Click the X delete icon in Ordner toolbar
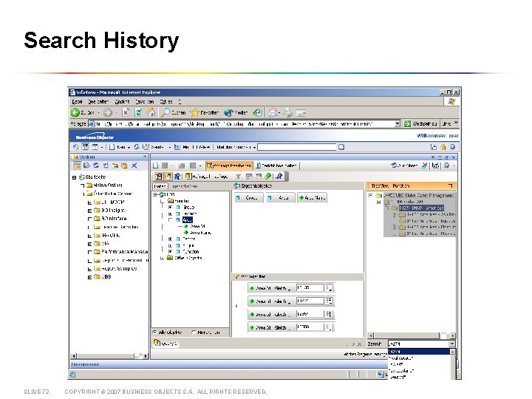Image resolution: width=532 pixels, height=399 pixels. pyautogui.click(x=134, y=166)
